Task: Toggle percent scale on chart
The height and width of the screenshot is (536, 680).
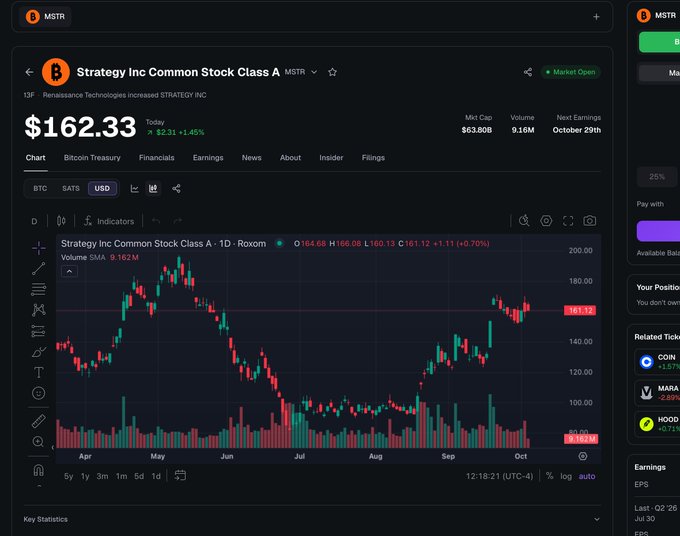Action: (x=549, y=476)
